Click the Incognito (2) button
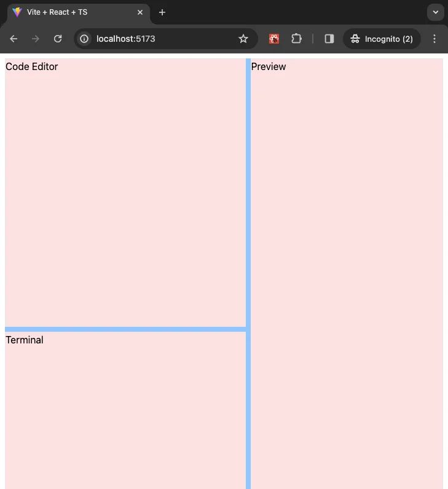This screenshot has width=448, height=489. pos(382,39)
